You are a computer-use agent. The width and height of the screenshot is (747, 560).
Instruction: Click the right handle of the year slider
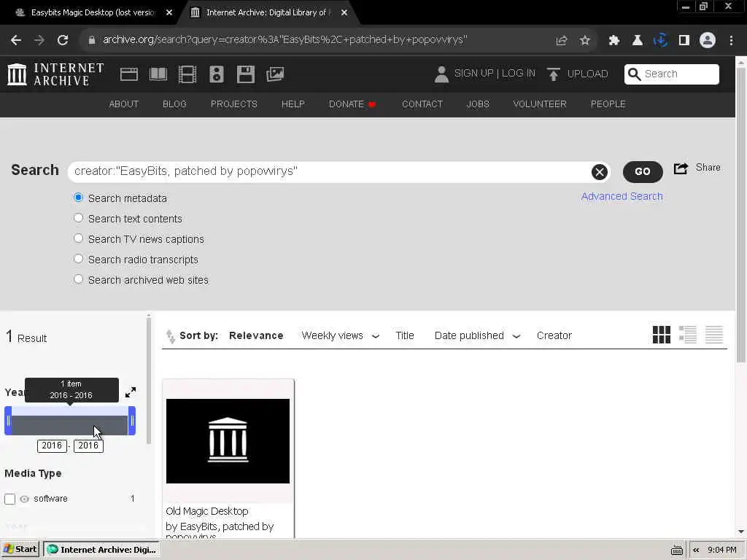pyautogui.click(x=132, y=421)
